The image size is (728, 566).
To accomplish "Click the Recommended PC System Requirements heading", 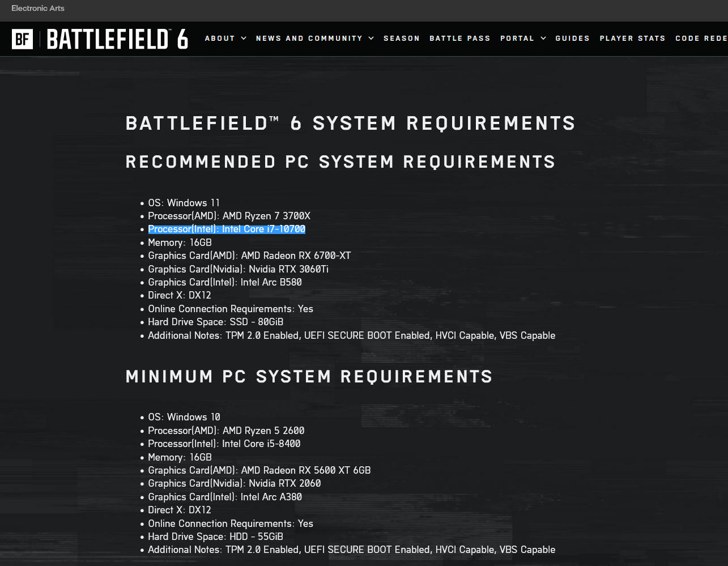I will tap(340, 162).
